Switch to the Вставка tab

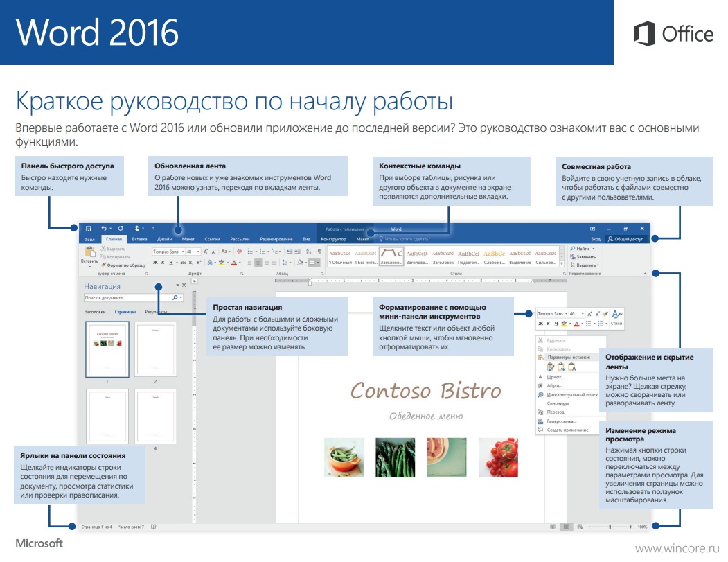(139, 239)
